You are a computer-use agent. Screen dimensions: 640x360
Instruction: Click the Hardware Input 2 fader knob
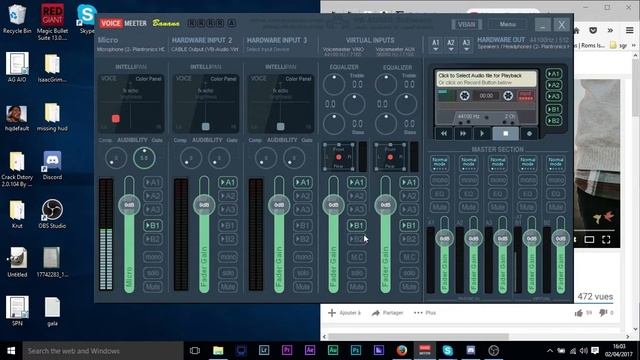point(204,205)
